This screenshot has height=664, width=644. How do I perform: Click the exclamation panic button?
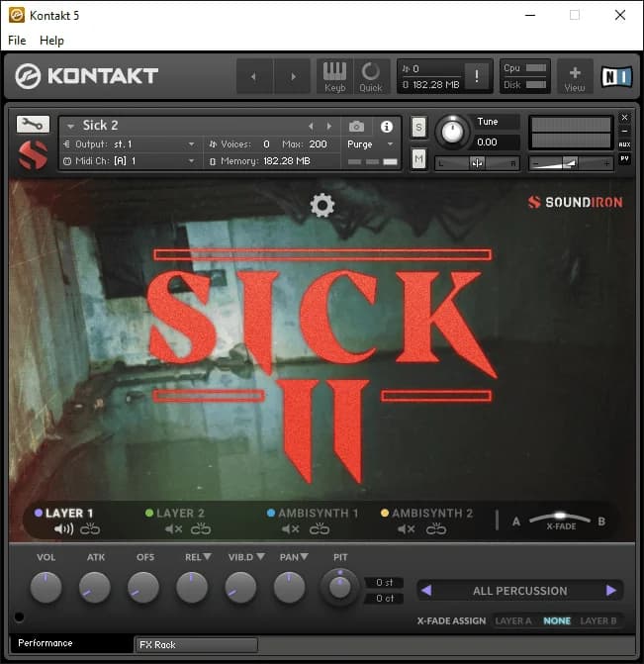coord(477,76)
